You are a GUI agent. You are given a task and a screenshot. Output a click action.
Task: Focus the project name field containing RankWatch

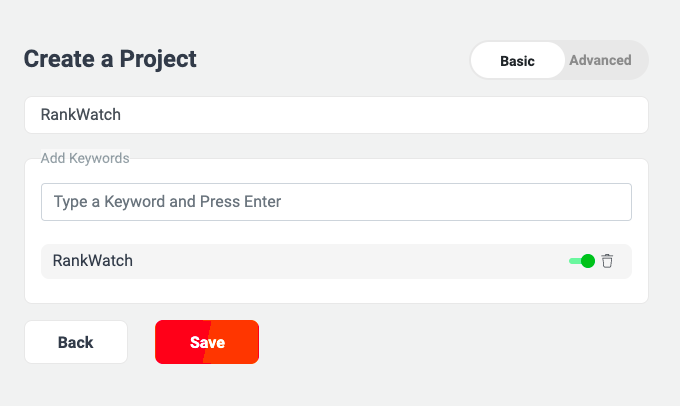(336, 115)
